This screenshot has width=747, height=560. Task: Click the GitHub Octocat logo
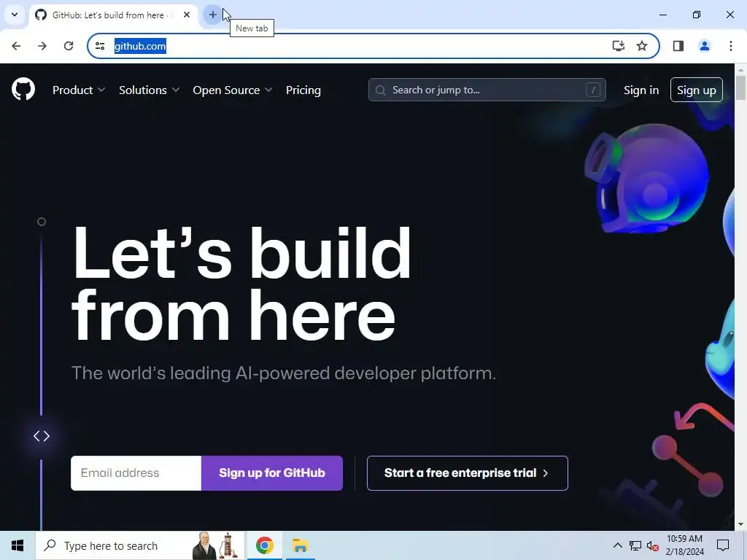tap(23, 89)
